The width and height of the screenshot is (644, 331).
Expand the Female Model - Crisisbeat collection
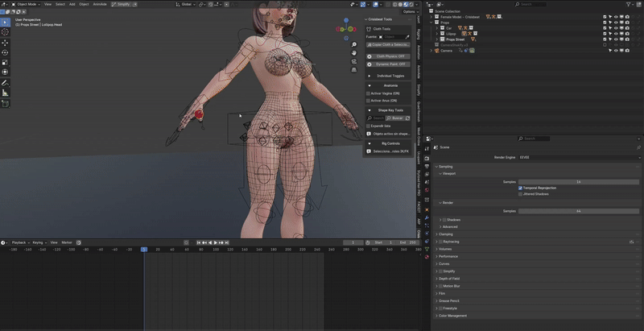click(x=431, y=17)
